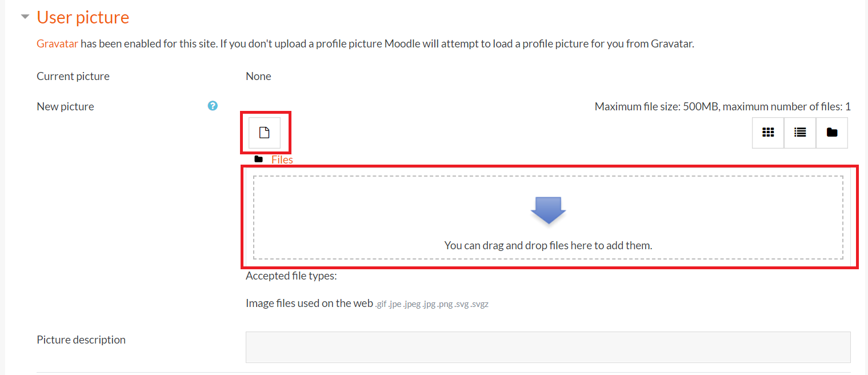Click the Add file document icon
This screenshot has width=868, height=375.
(264, 133)
